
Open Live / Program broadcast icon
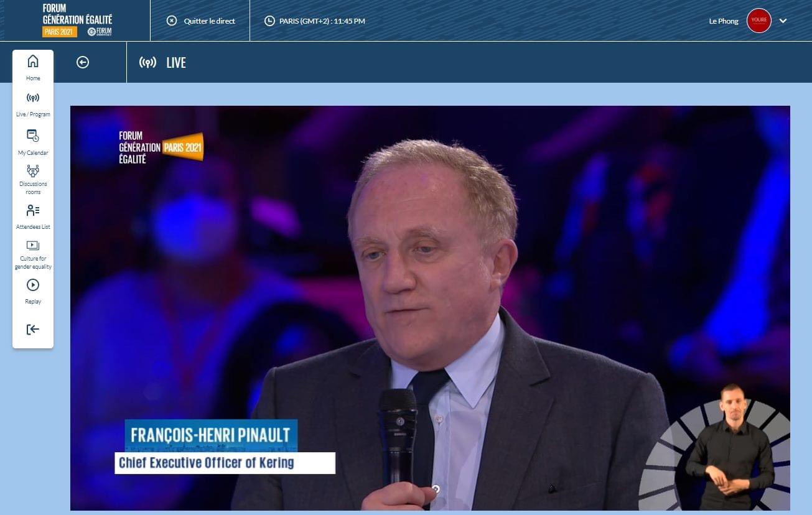(x=33, y=98)
